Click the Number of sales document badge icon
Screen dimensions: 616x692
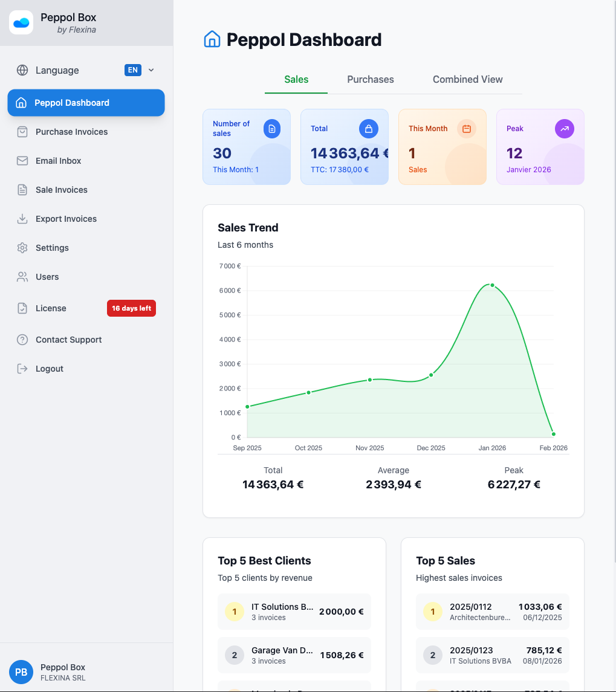point(271,129)
